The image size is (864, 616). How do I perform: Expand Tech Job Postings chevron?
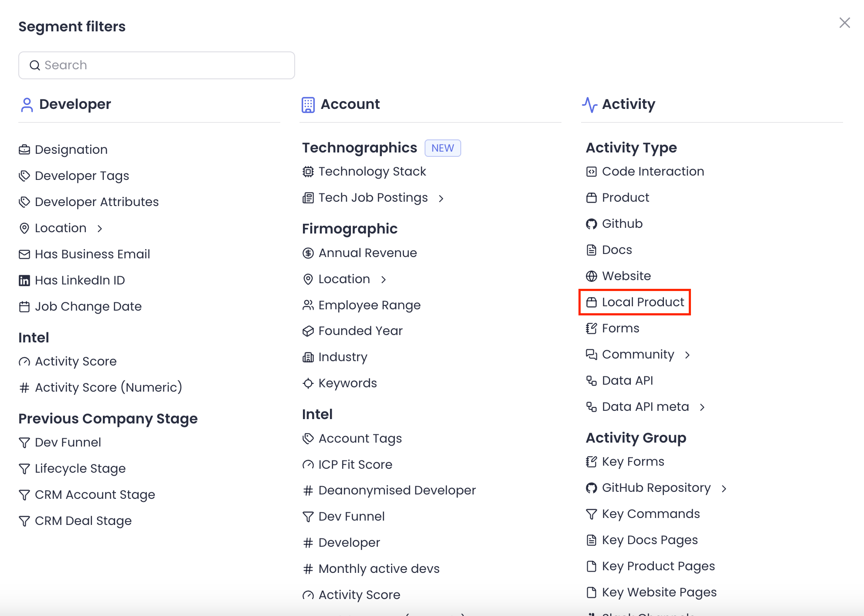pyautogui.click(x=441, y=198)
